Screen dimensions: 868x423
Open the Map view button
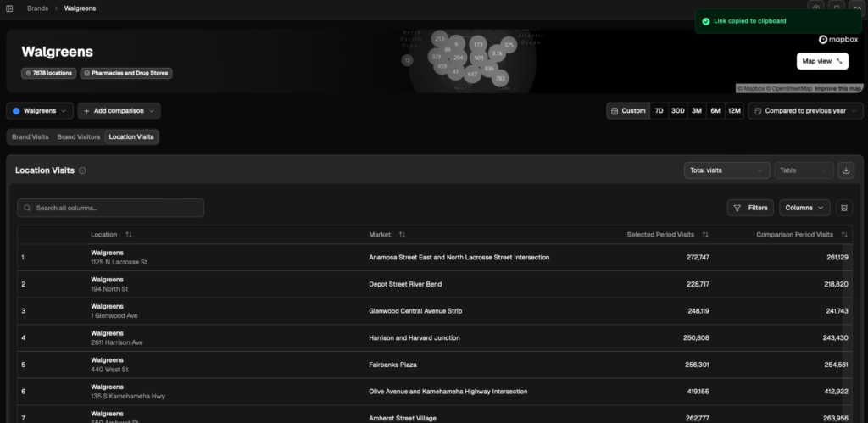[822, 61]
